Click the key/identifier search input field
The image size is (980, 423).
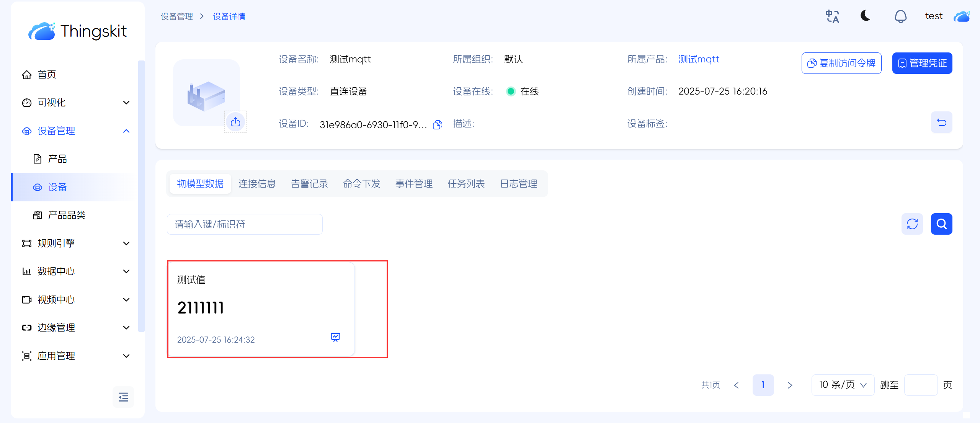[245, 224]
